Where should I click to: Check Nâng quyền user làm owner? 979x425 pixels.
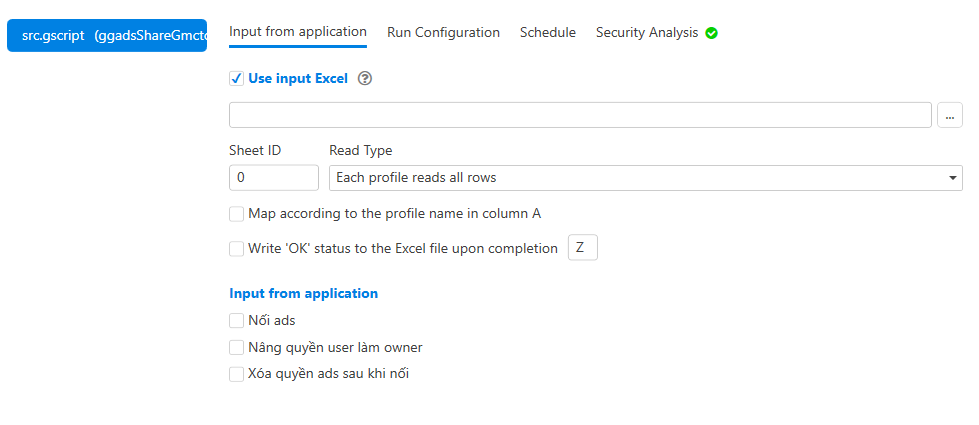237,348
